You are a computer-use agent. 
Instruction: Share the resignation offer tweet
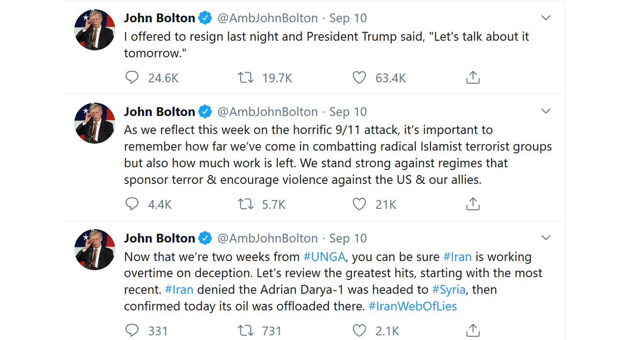click(x=472, y=78)
